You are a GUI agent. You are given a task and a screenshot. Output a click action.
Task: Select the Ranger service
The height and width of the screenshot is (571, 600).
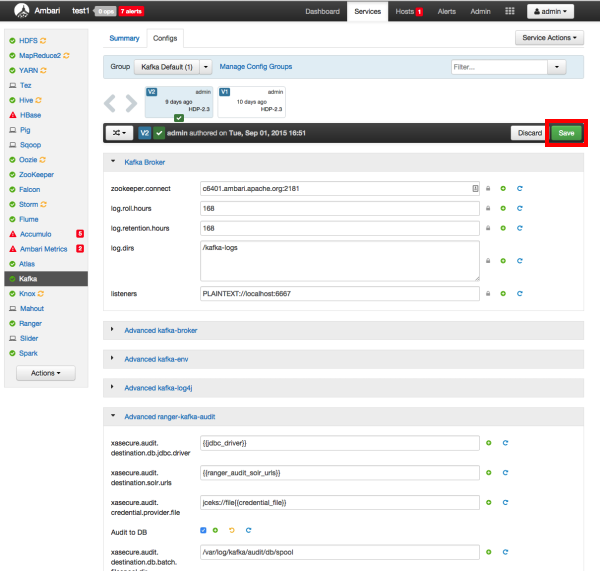[x=30, y=323]
